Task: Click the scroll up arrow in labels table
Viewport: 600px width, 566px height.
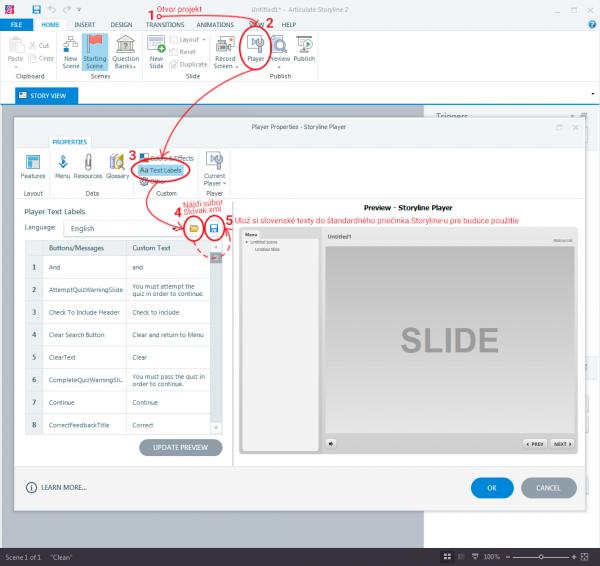Action: 216,247
